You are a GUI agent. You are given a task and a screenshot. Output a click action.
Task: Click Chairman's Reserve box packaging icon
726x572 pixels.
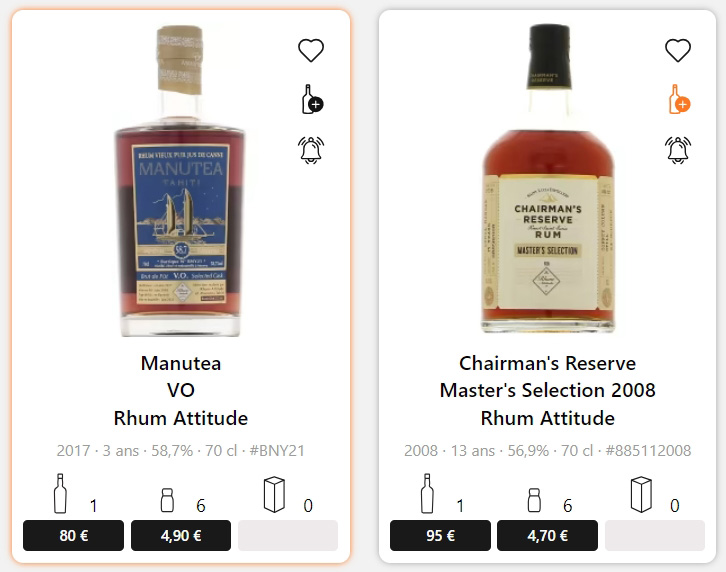coord(641,495)
